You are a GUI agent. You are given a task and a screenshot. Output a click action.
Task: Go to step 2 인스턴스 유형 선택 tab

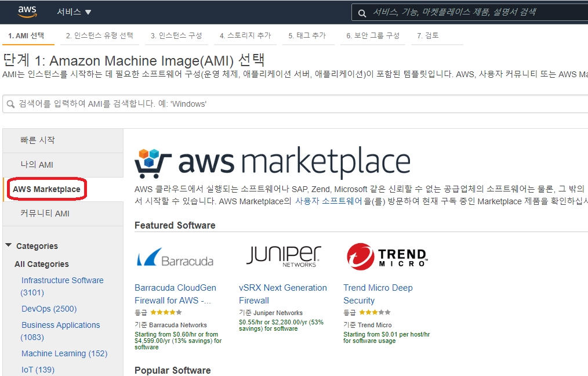(x=99, y=35)
